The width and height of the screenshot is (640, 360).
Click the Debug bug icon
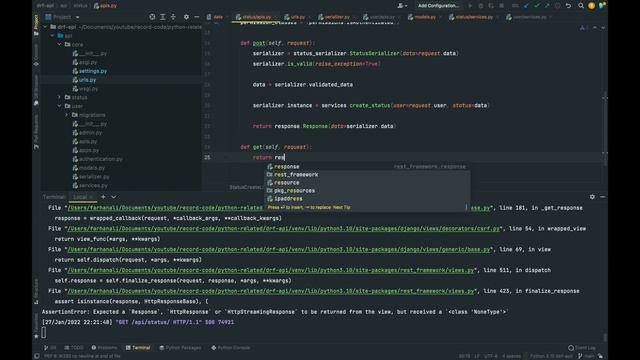481,6
